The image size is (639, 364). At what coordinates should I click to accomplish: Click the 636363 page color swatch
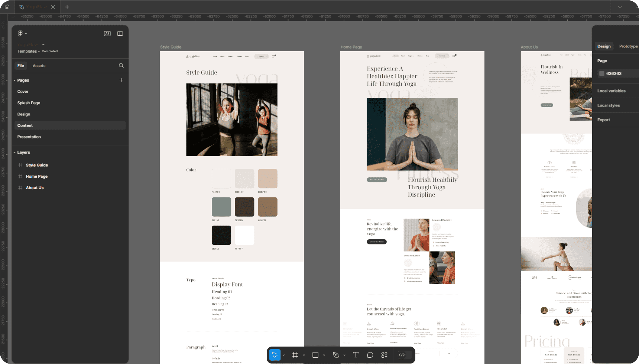pos(601,73)
